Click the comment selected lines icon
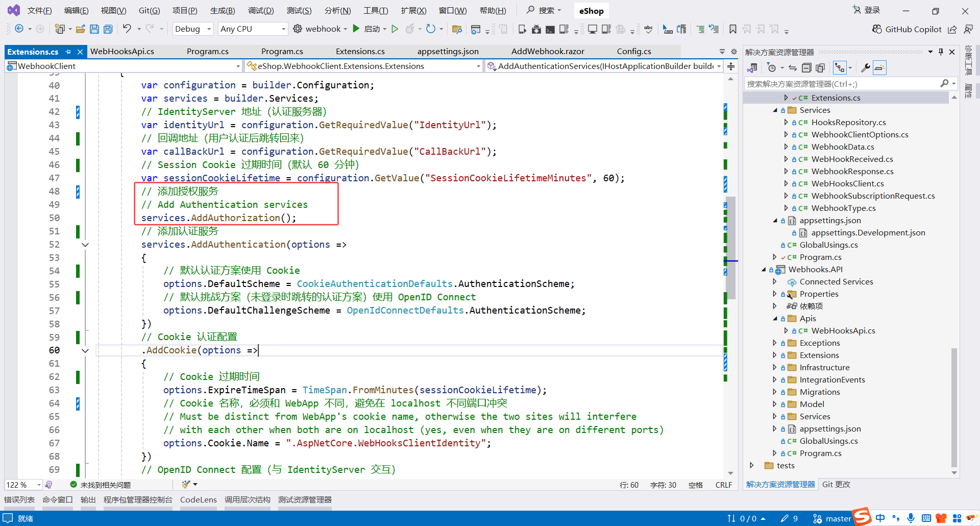The width and height of the screenshot is (980, 526). [700, 29]
